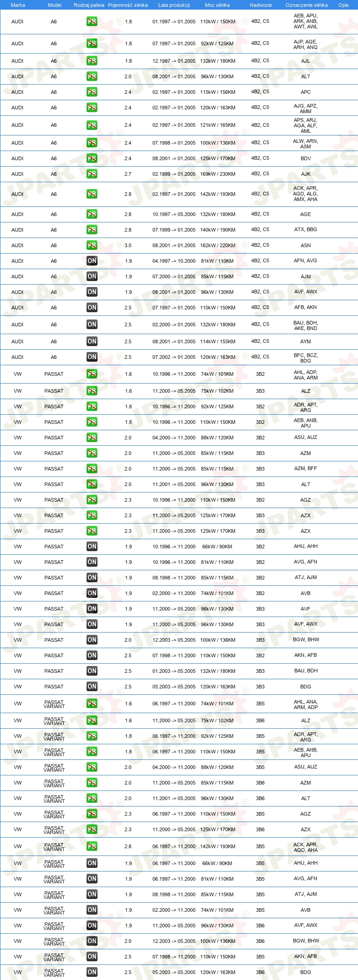
Task: Click the 07.2002 -> 01.2005 date cell
Action: pos(174,357)
